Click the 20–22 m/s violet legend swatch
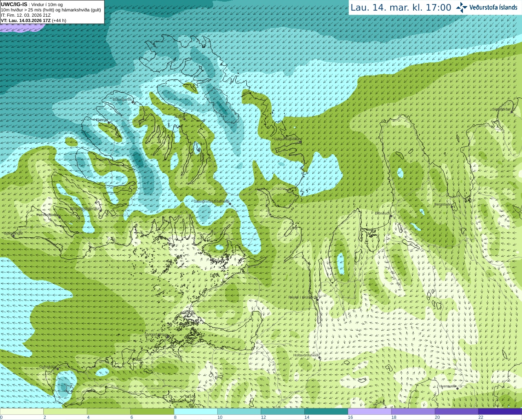Image resolution: width=522 pixels, height=420 pixels. pos(457,411)
